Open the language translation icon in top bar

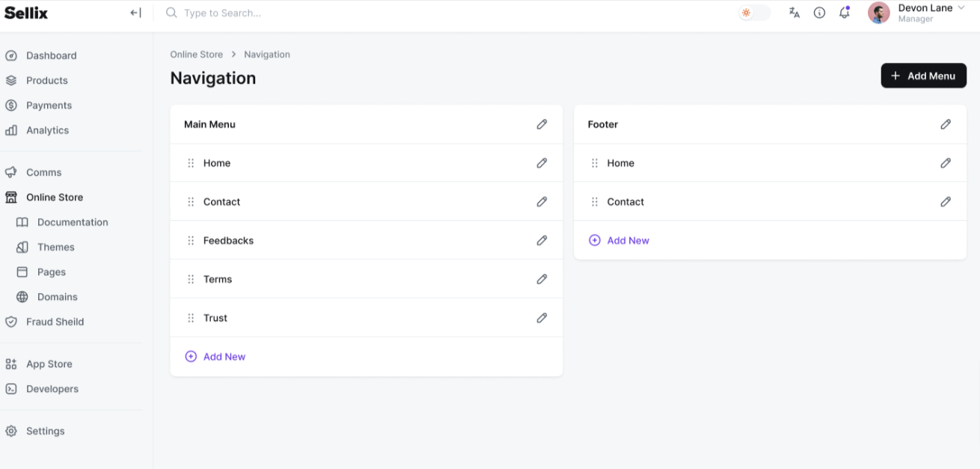tap(794, 13)
